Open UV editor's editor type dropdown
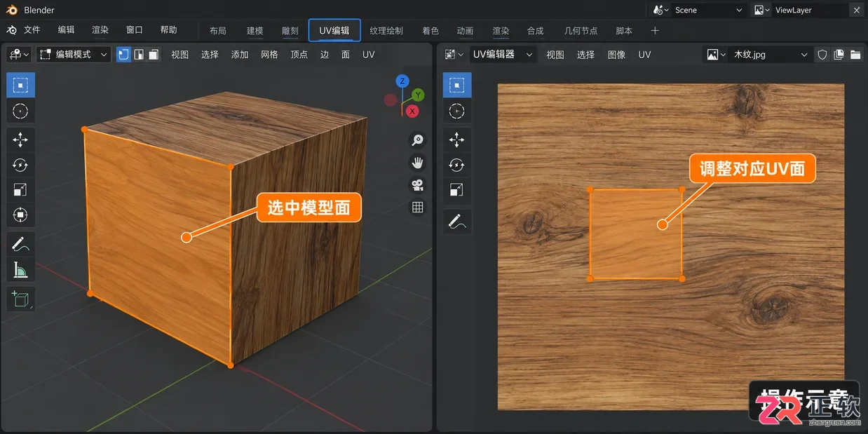Image resolution: width=868 pixels, height=434 pixels. click(x=454, y=55)
